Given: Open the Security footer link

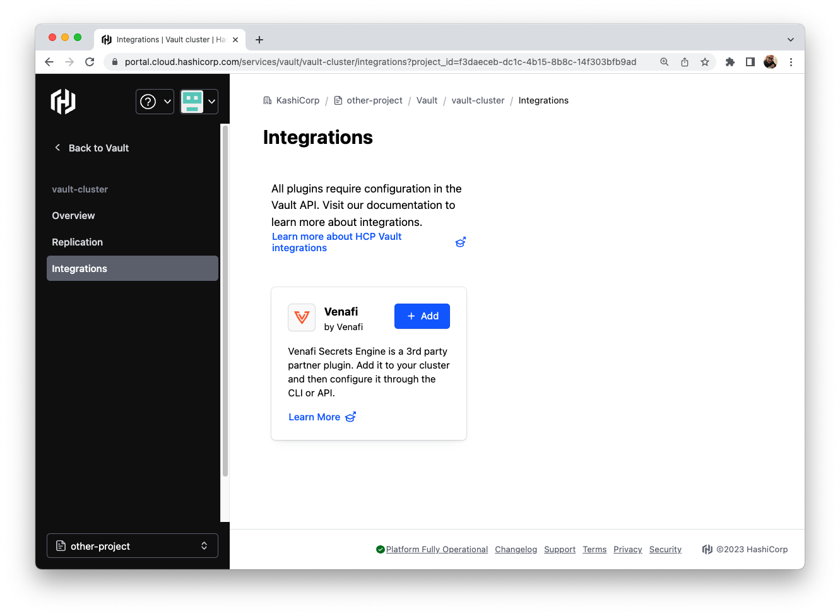Looking at the screenshot, I should [x=665, y=550].
